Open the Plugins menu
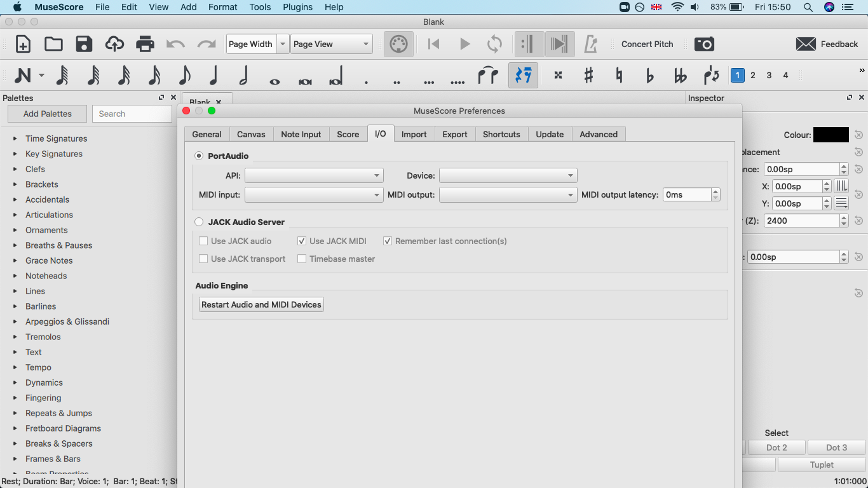This screenshot has height=488, width=868. [297, 7]
